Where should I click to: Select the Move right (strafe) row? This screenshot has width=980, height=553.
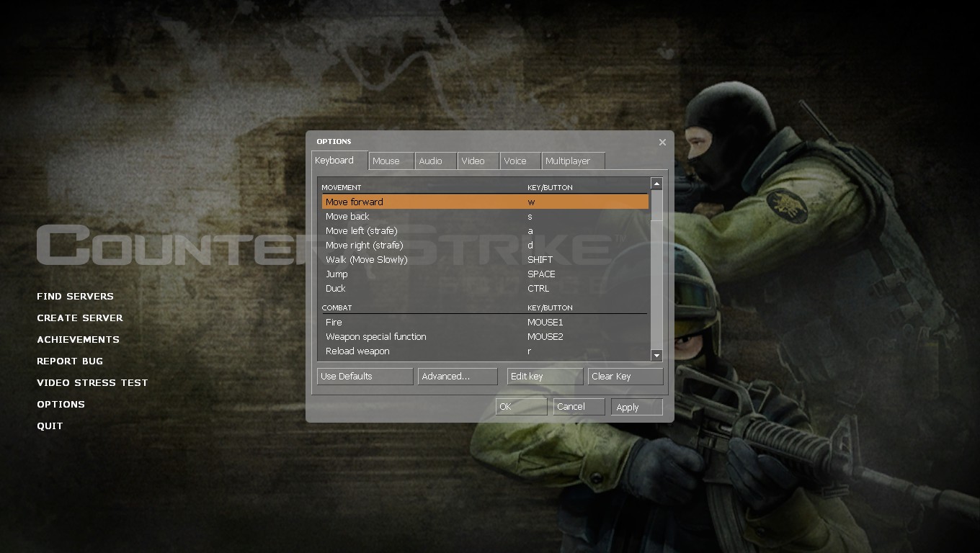coord(485,245)
